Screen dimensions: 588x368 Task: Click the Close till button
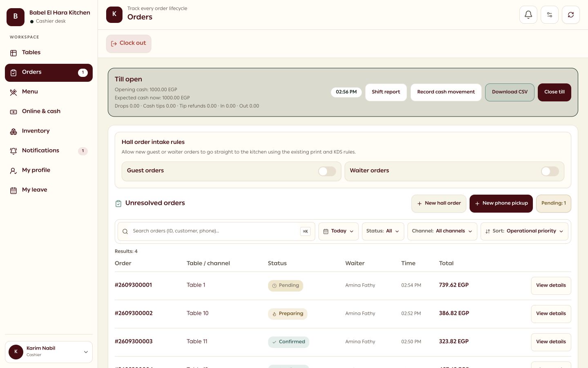555,92
